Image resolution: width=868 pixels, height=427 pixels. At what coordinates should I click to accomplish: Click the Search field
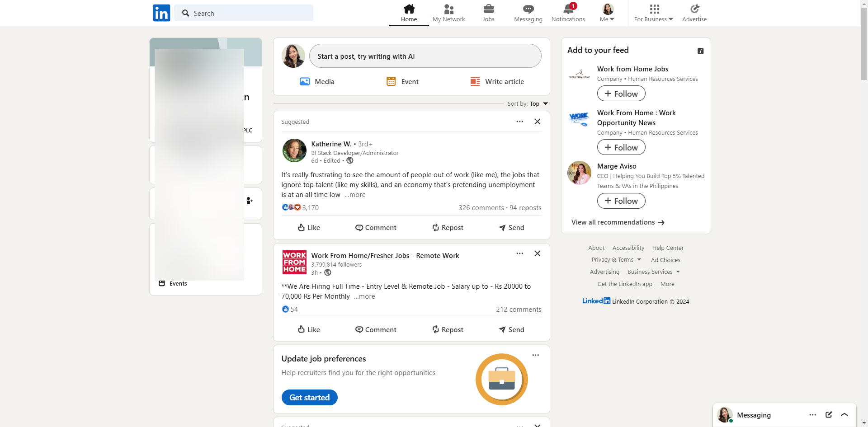tap(244, 13)
